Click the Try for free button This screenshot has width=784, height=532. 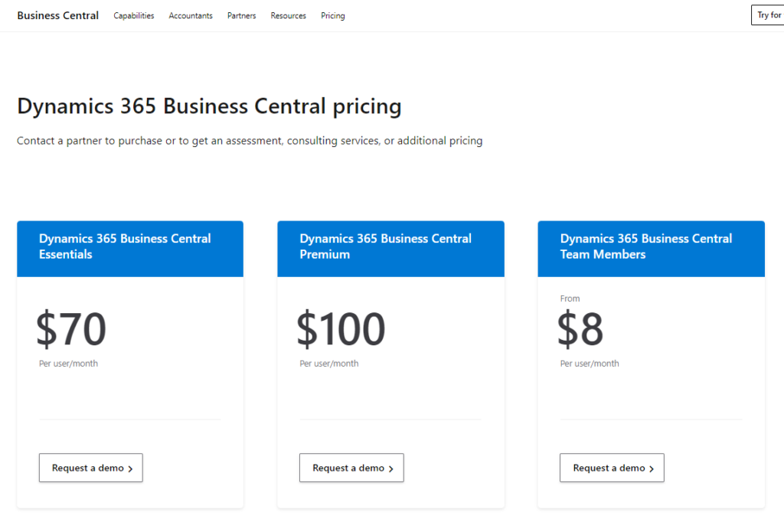pos(768,15)
